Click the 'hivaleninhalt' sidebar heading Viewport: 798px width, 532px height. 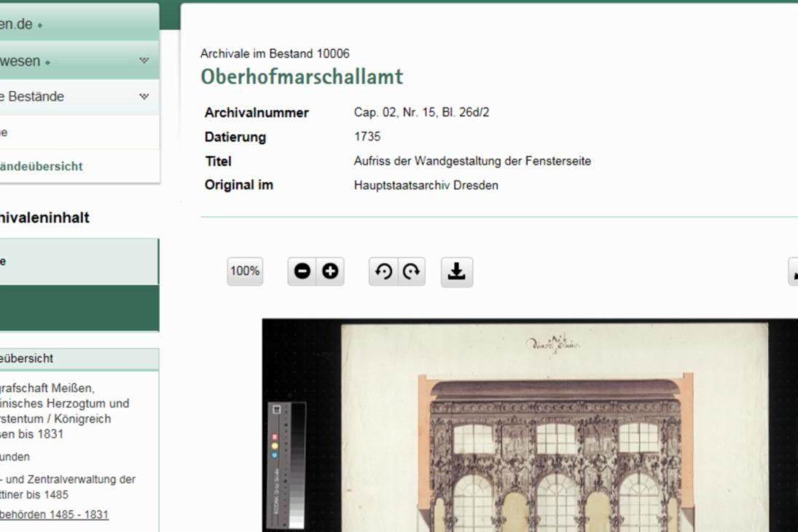coord(44,218)
